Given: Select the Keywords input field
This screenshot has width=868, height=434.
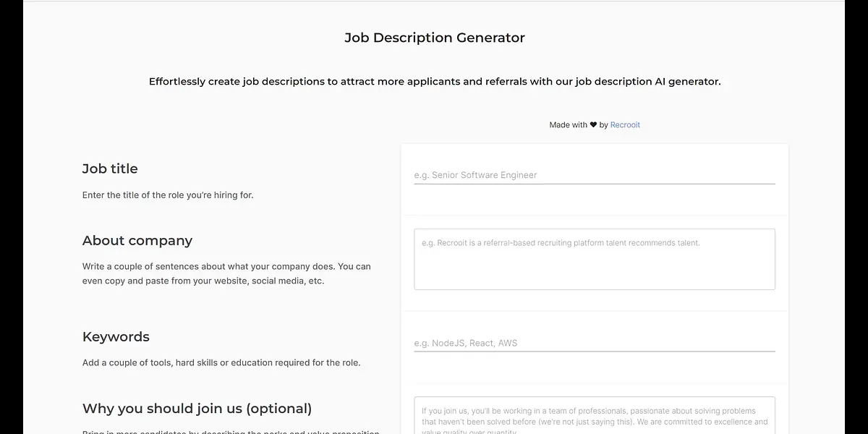Looking at the screenshot, I should (x=594, y=343).
